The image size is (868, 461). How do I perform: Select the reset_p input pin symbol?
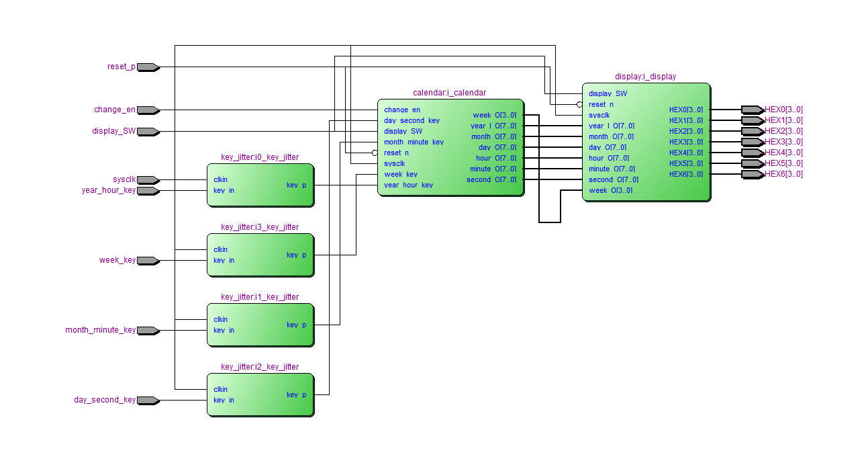click(x=148, y=67)
